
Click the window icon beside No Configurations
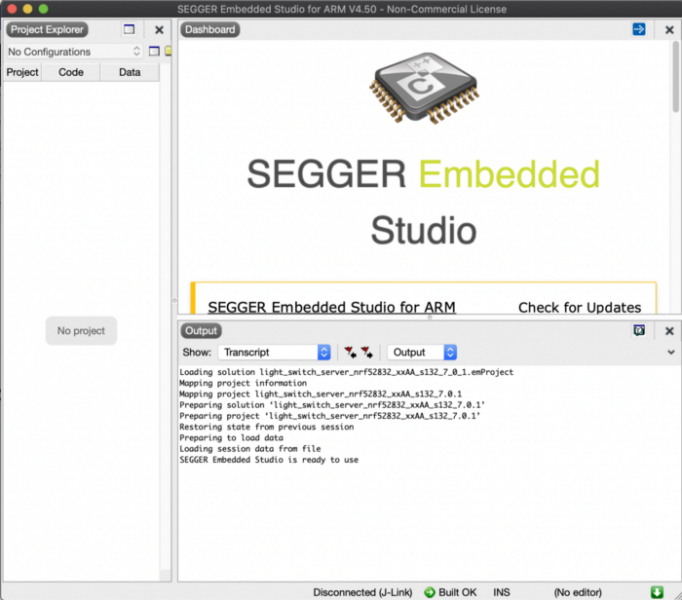[x=154, y=51]
